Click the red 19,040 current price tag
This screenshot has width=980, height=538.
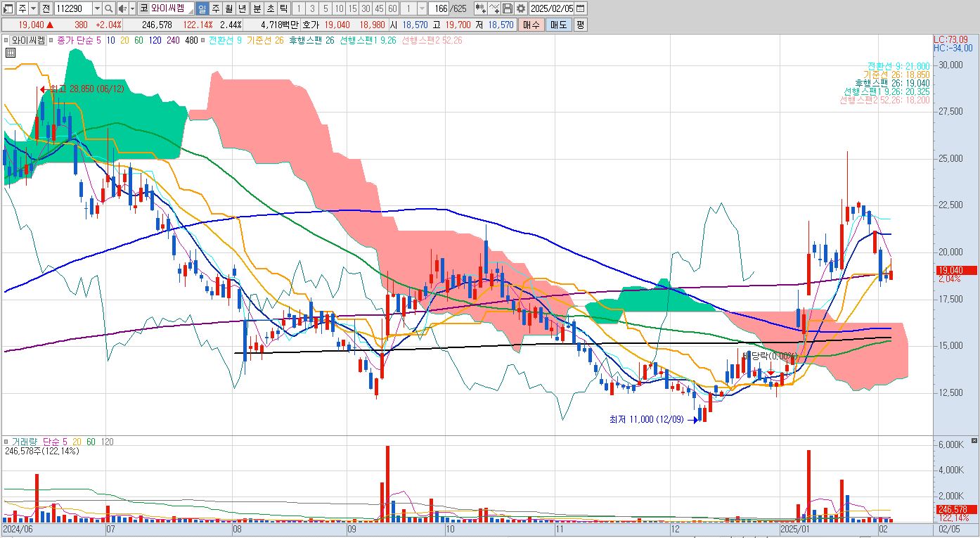pos(956,270)
